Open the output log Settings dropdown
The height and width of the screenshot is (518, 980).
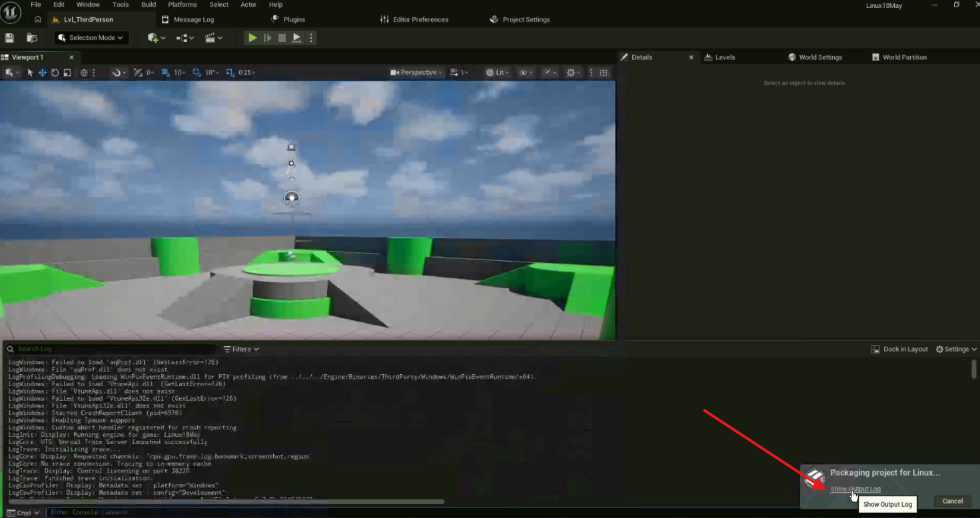(956, 349)
